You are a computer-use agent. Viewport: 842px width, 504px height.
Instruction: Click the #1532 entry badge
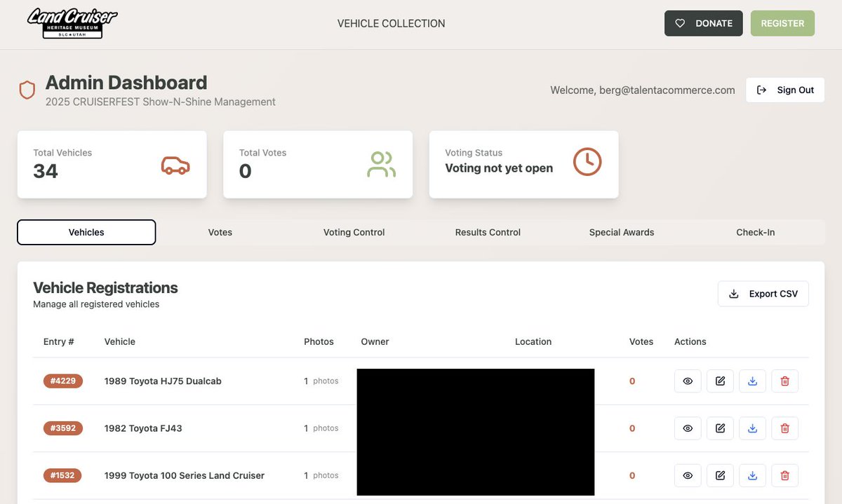pyautogui.click(x=62, y=475)
